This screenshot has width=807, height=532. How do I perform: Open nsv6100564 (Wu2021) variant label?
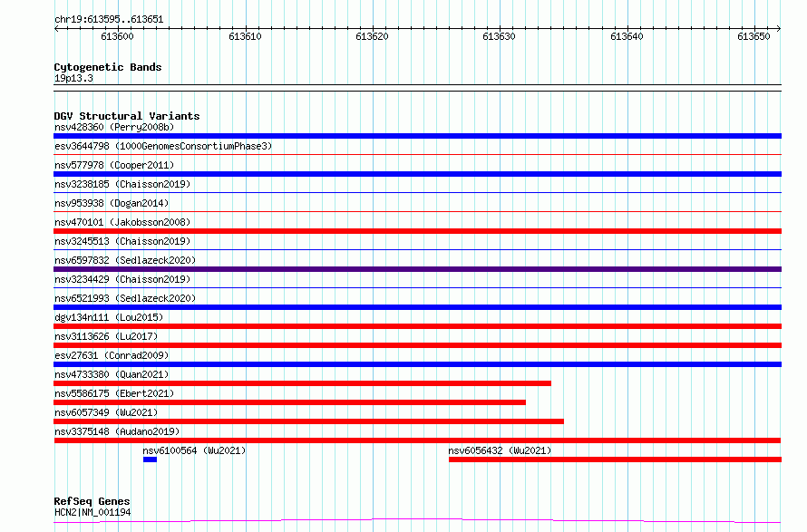pos(195,450)
